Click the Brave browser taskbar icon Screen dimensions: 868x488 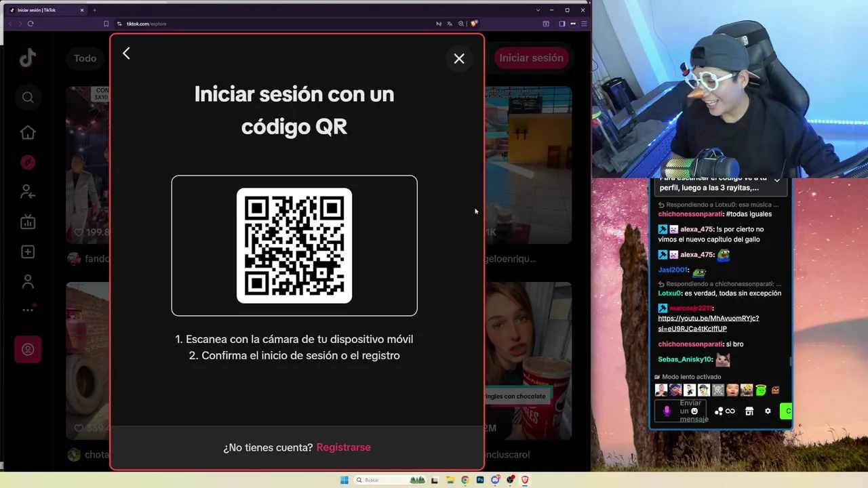point(525,480)
